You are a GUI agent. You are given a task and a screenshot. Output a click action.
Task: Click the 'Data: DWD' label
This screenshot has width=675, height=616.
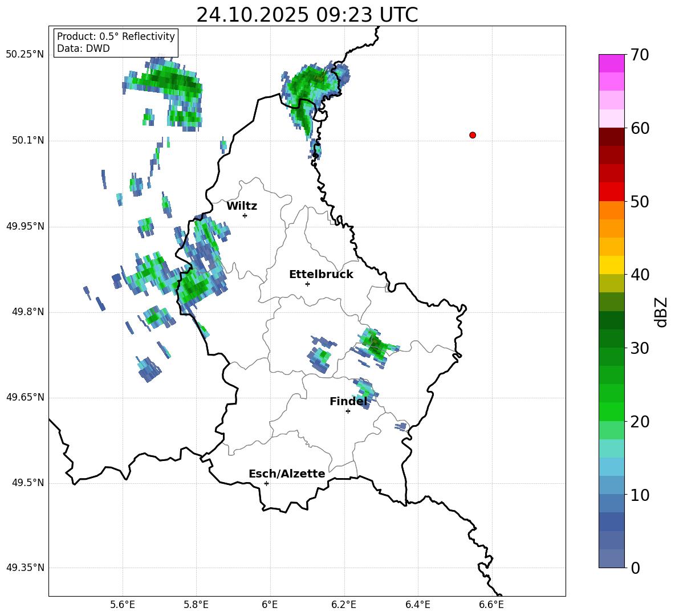pos(83,48)
